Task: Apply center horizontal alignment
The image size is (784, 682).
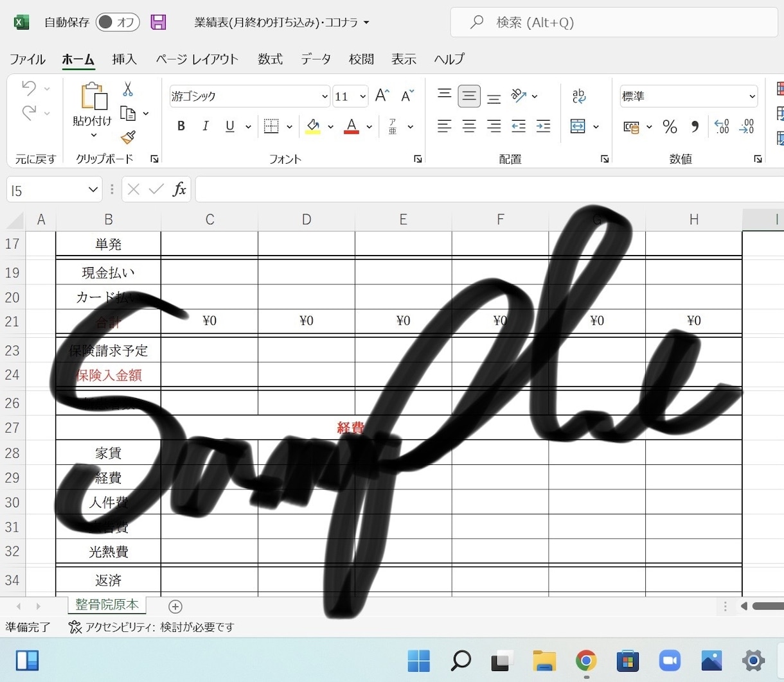Action: pyautogui.click(x=469, y=127)
